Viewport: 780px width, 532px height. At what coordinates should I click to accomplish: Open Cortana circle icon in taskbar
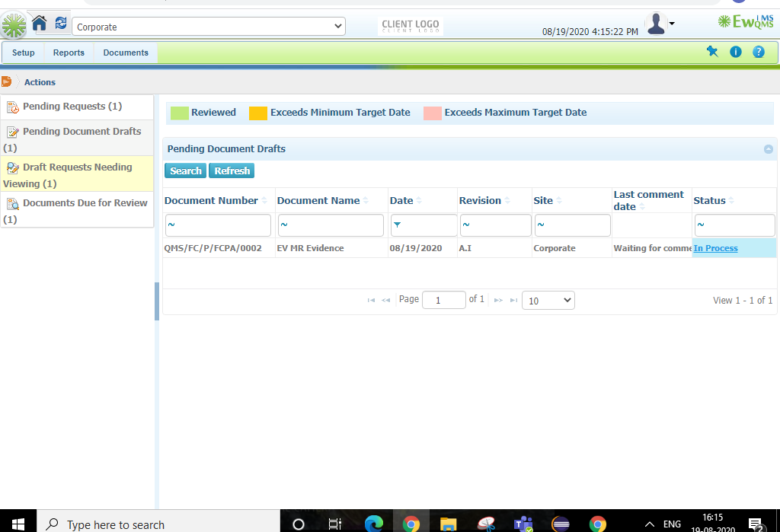coord(299,524)
